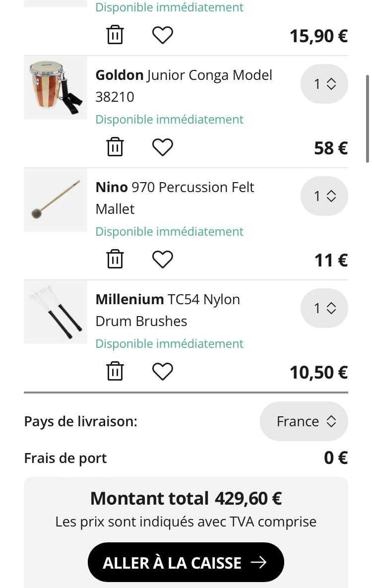
Task: View Goldon conga drum product thumbnail
Action: [56, 88]
